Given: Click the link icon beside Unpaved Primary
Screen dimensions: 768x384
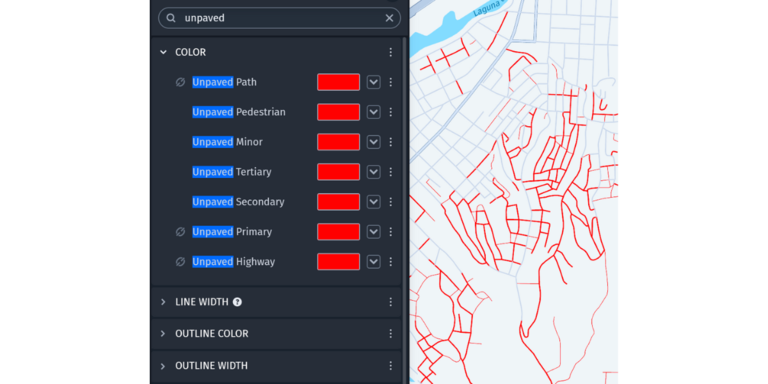Looking at the screenshot, I should tap(180, 232).
